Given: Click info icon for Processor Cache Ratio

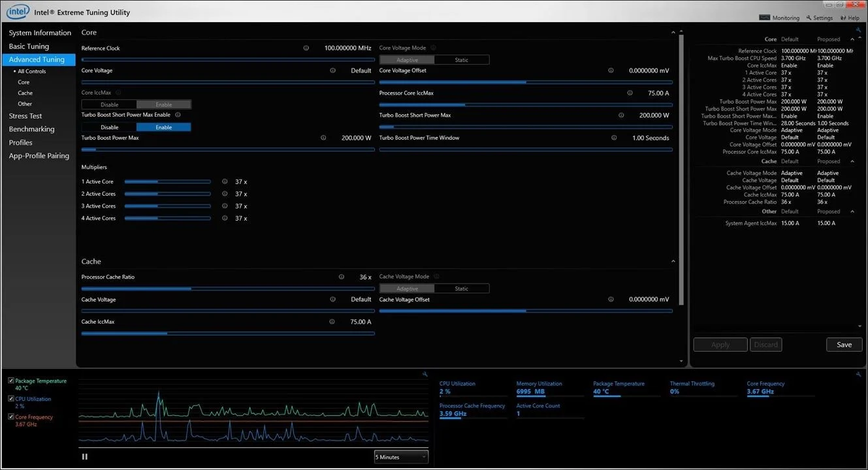Looking at the screenshot, I should point(341,277).
